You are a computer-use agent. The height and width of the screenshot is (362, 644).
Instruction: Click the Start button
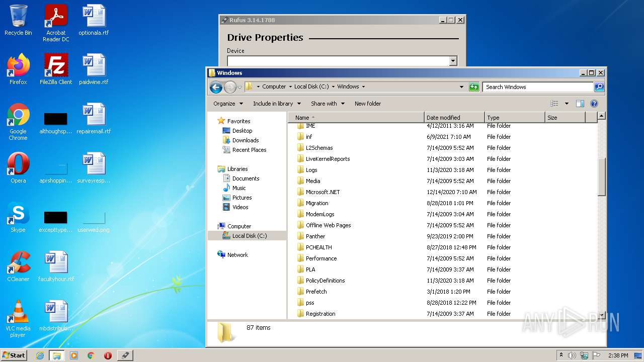(x=14, y=355)
